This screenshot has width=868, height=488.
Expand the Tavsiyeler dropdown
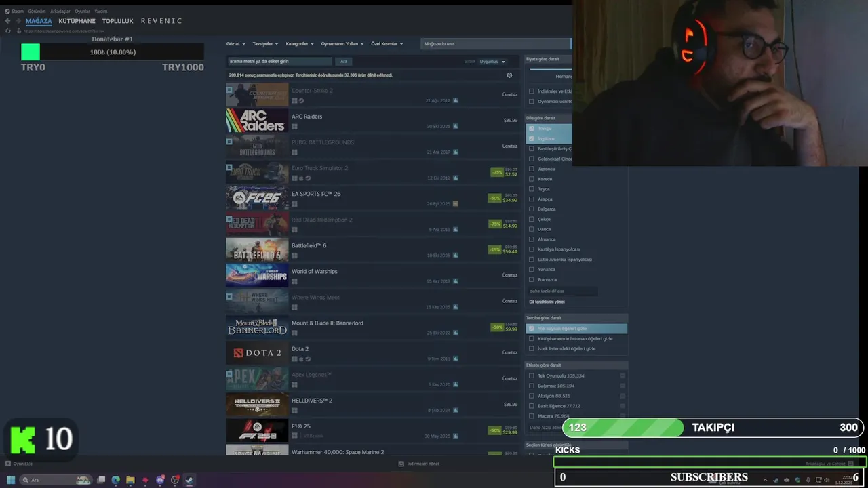[x=265, y=43]
